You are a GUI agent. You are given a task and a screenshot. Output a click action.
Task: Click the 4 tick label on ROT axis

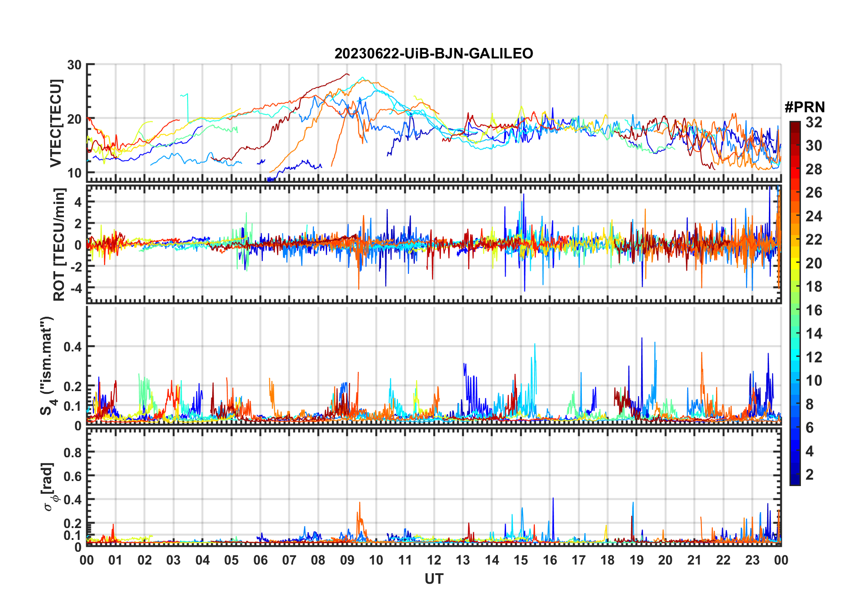coord(78,202)
